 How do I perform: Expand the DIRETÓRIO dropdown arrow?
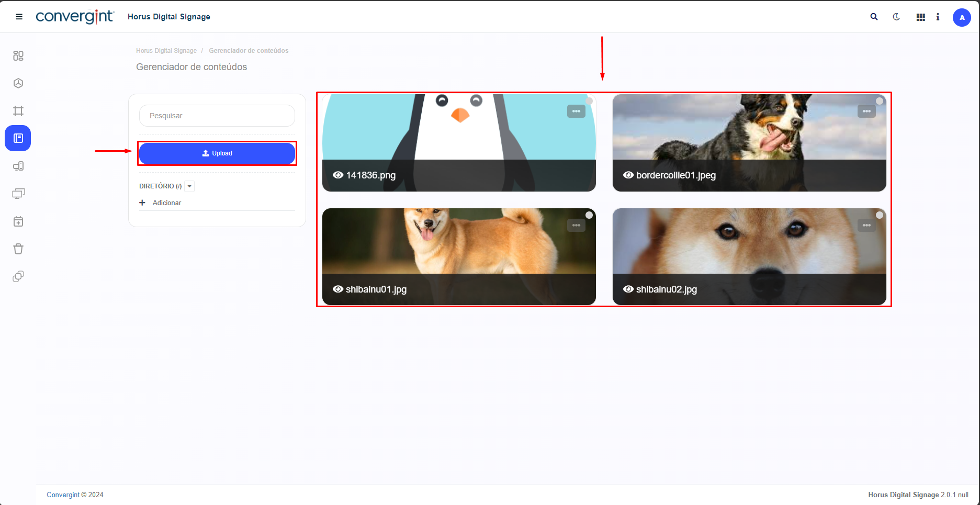pyautogui.click(x=190, y=186)
